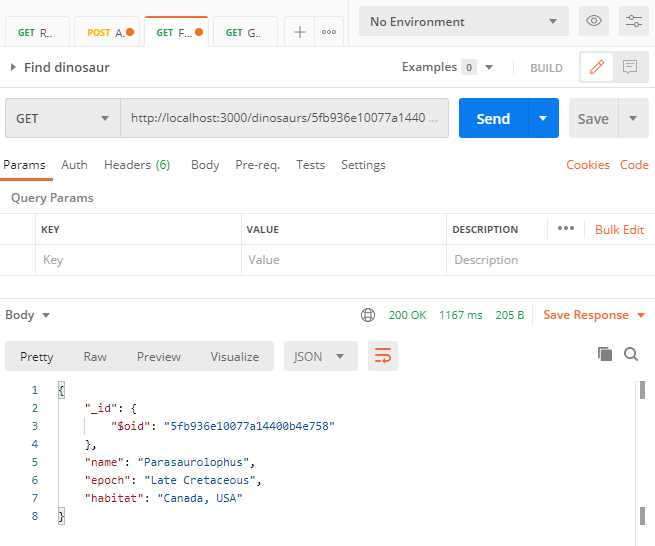Open new request tab with plus icon
The image size is (655, 546).
coord(300,32)
